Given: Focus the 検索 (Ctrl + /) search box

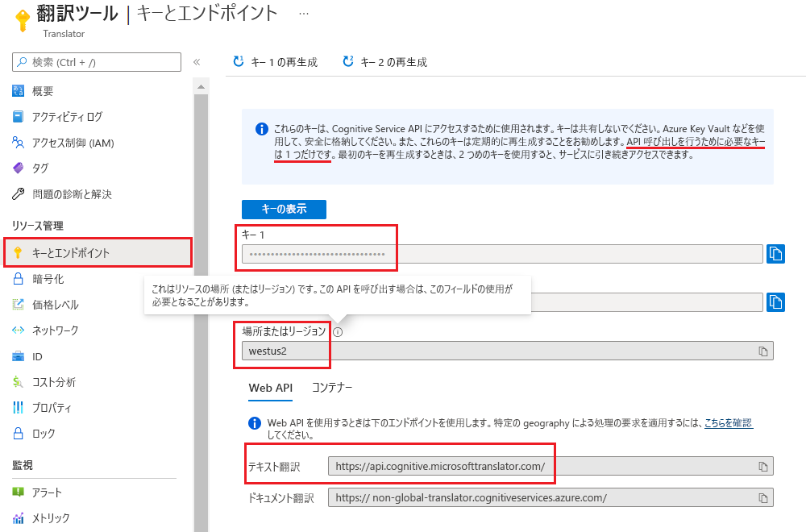Looking at the screenshot, I should [97, 62].
